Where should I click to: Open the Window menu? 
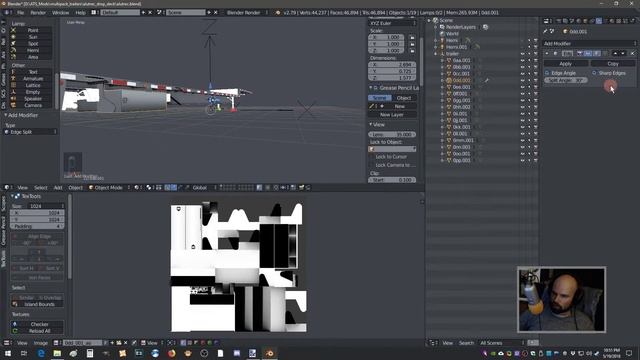tap(60, 13)
